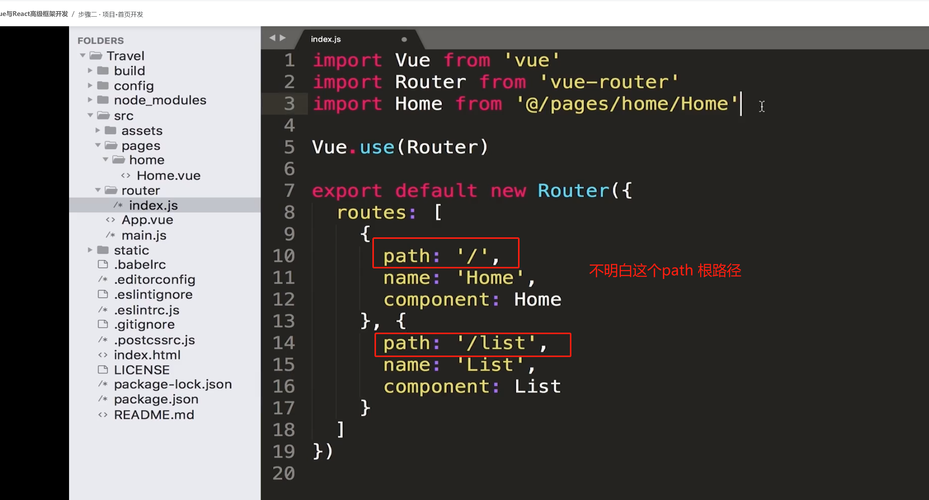This screenshot has height=500, width=929.
Task: Click the build folder icon
Action: (103, 70)
